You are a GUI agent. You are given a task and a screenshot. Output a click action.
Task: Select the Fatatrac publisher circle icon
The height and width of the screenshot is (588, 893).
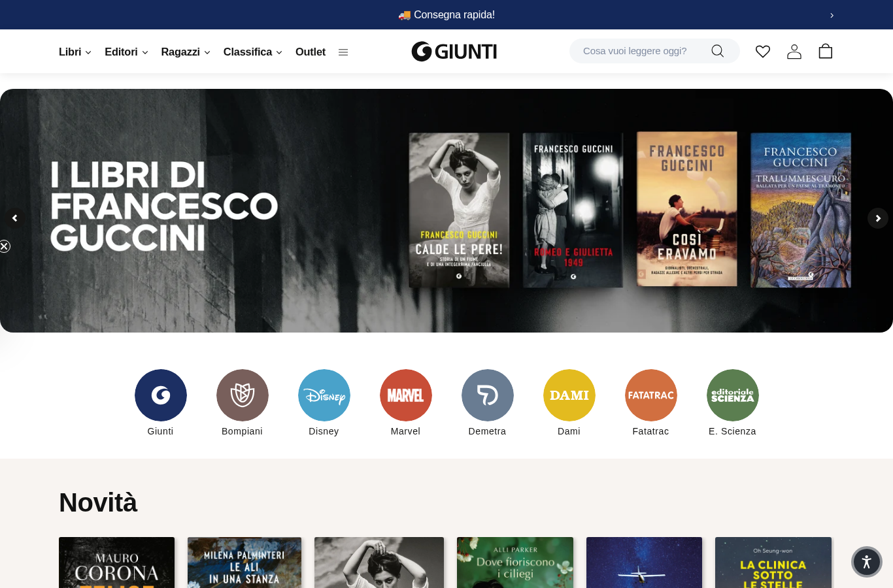click(651, 395)
